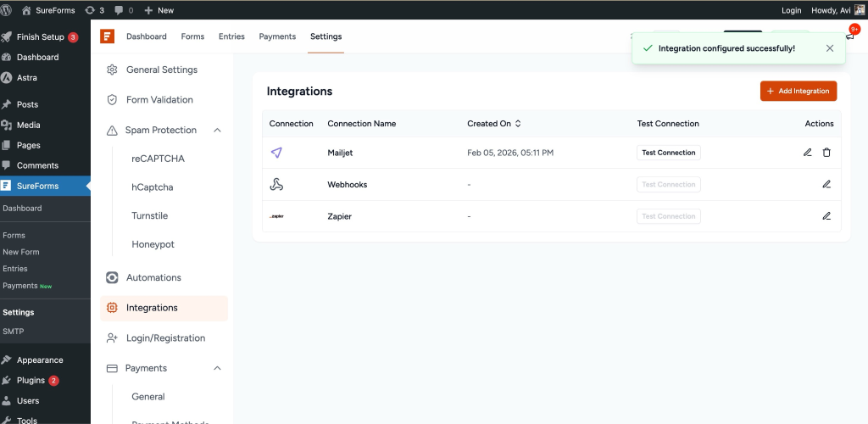This screenshot has height=424, width=868.
Task: Open the Astra theme menu
Action: click(x=27, y=77)
